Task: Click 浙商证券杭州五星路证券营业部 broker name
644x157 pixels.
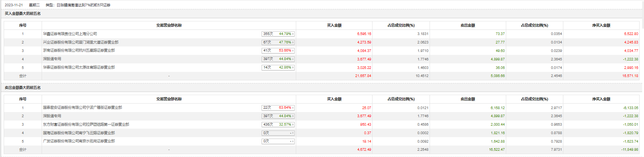Action: tap(79, 50)
